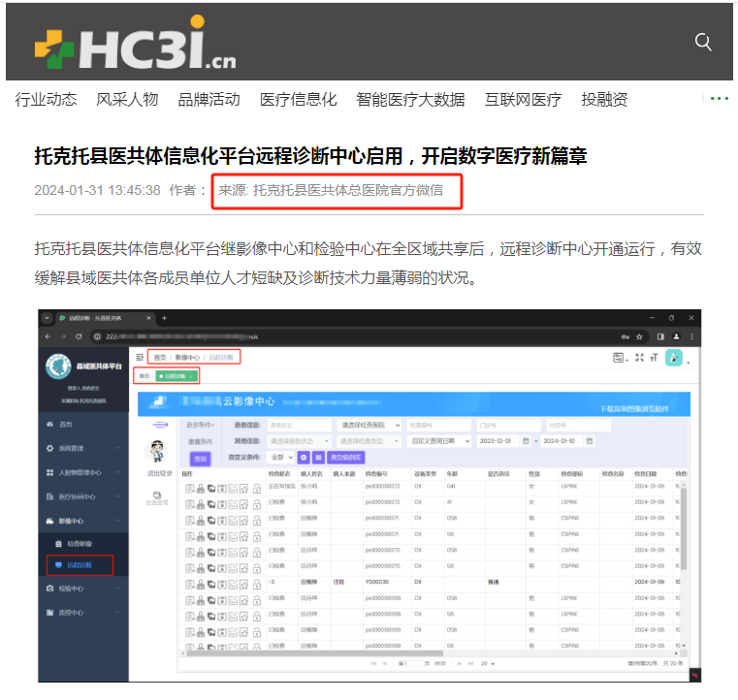This screenshot has width=738, height=700.
Task: Click 影像中心 in the breadcrumb
Action: click(x=187, y=358)
